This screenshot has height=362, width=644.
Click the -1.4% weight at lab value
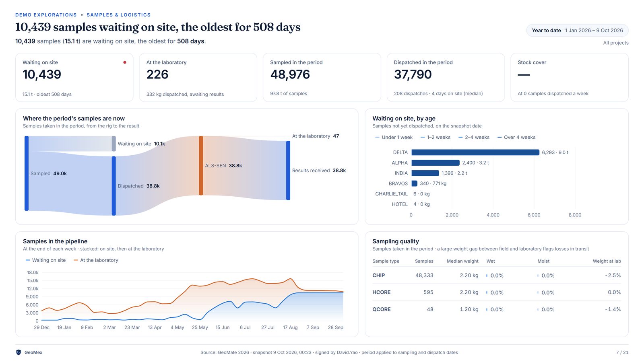click(x=613, y=309)
